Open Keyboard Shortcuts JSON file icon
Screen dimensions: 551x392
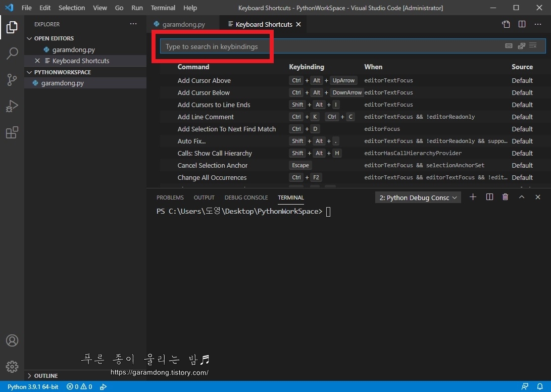pos(506,24)
